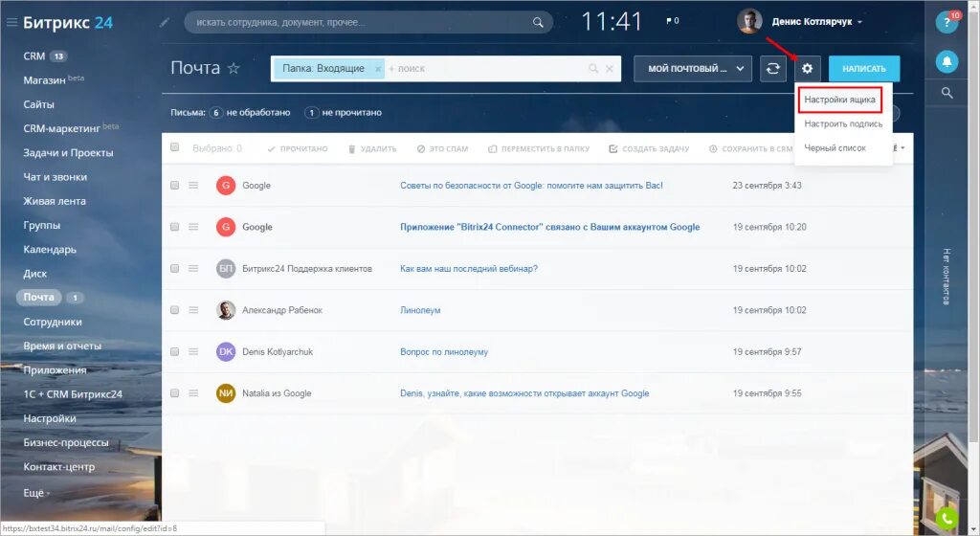Open the hamburger menu beside Битрикс 24 logo

click(11, 22)
